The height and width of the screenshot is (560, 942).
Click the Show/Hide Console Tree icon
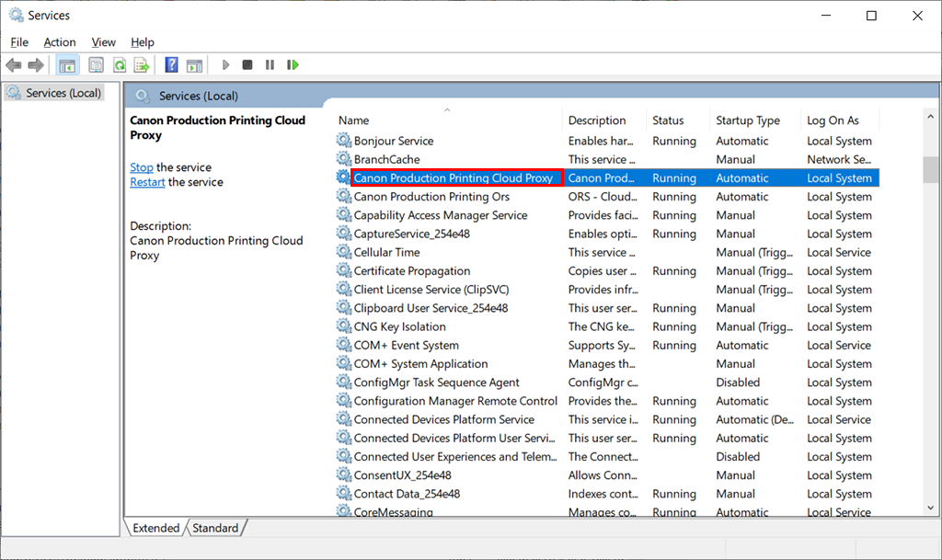[x=67, y=65]
